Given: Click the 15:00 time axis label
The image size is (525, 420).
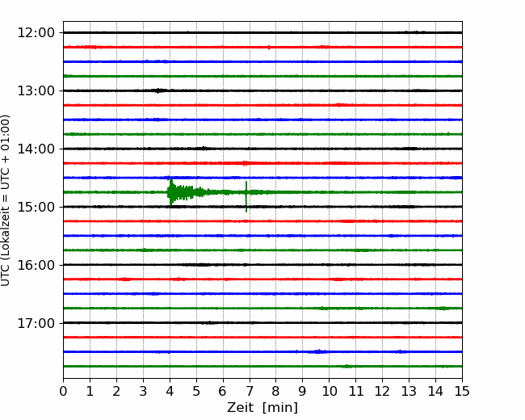Looking at the screenshot, I should point(36,207).
